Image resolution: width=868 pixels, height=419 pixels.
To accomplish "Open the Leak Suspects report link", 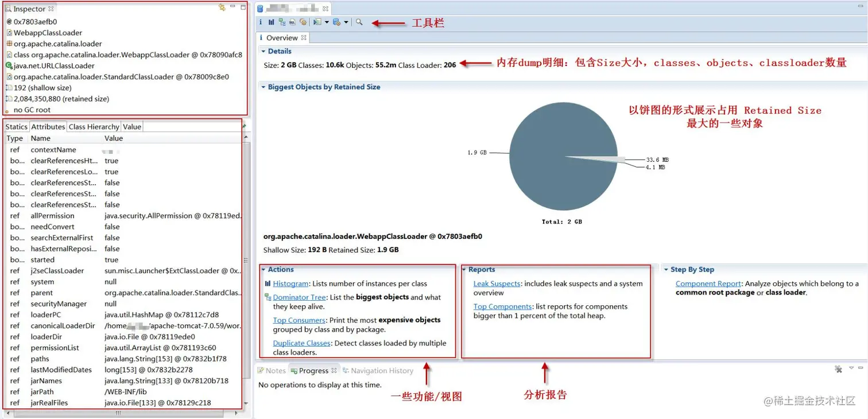I will 497,284.
